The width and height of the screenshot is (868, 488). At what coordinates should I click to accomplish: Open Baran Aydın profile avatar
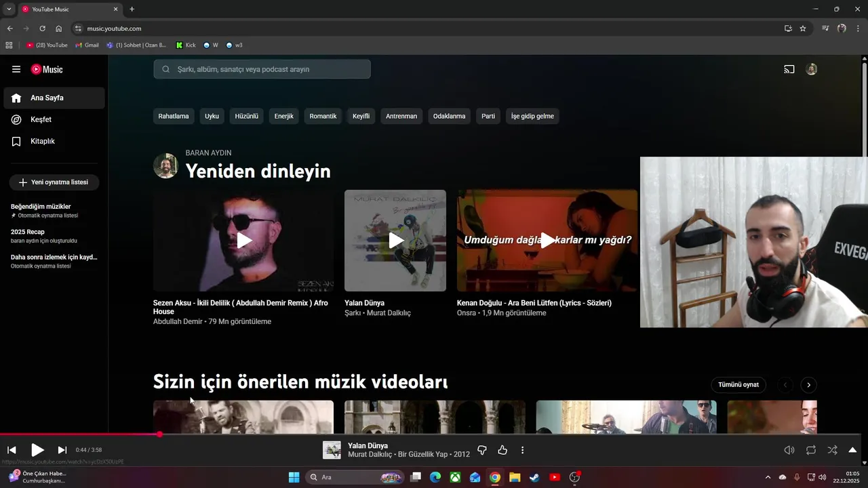point(165,166)
